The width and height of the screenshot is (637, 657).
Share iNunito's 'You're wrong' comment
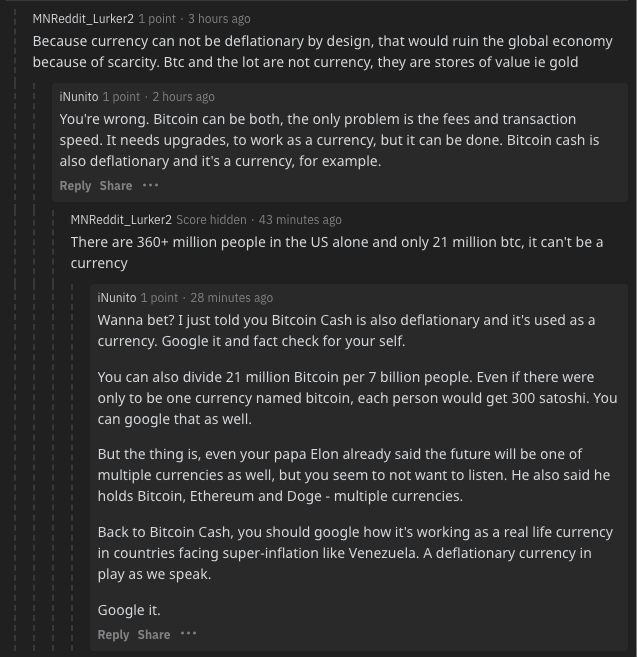[116, 186]
